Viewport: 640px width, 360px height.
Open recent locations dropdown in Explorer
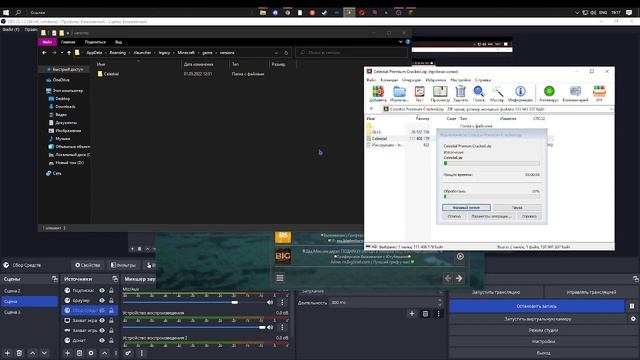(x=62, y=53)
